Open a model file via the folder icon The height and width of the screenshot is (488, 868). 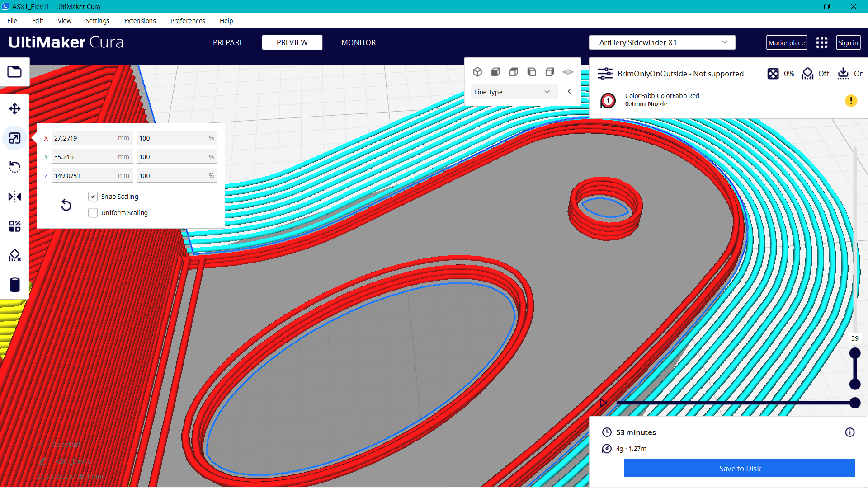(15, 72)
